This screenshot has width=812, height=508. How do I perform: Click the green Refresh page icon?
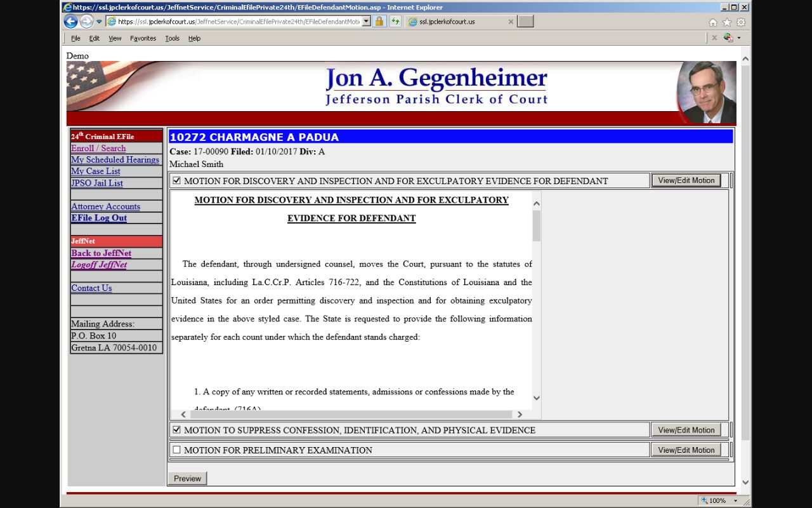(x=396, y=22)
